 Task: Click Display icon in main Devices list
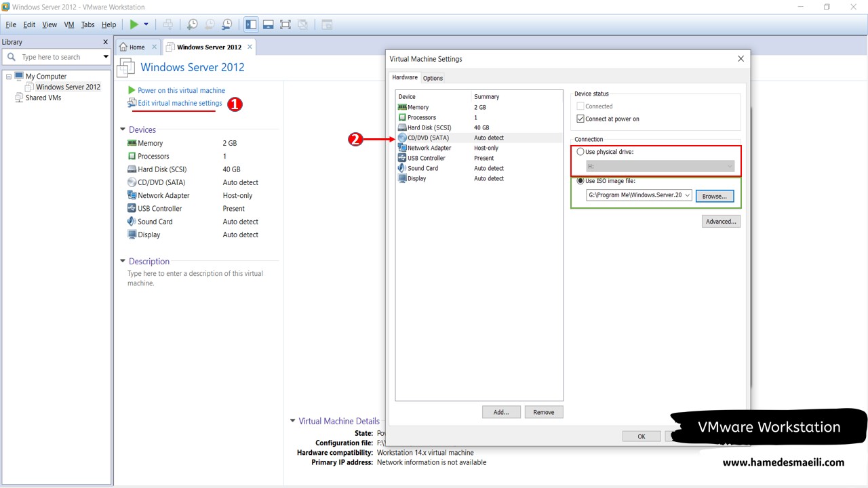pyautogui.click(x=132, y=235)
